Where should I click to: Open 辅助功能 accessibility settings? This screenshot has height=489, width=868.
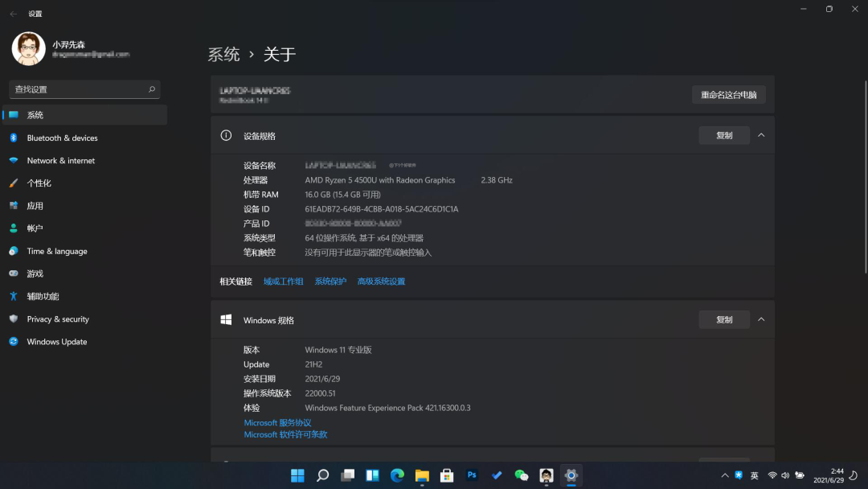click(x=84, y=296)
